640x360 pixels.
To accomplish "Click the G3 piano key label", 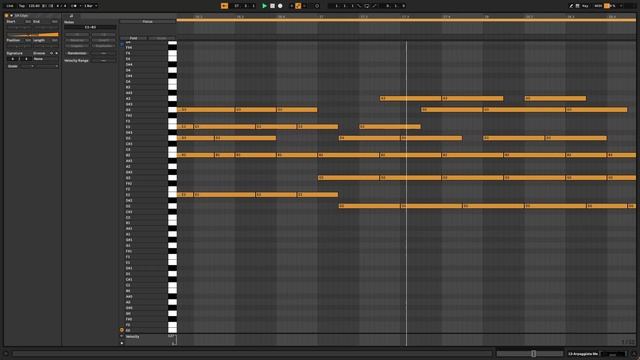I will [128, 110].
